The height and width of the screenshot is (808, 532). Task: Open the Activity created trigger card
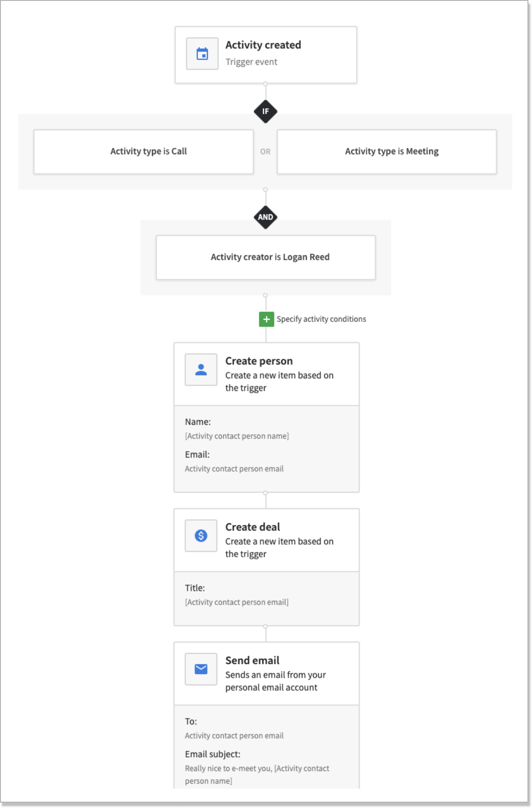click(x=266, y=55)
